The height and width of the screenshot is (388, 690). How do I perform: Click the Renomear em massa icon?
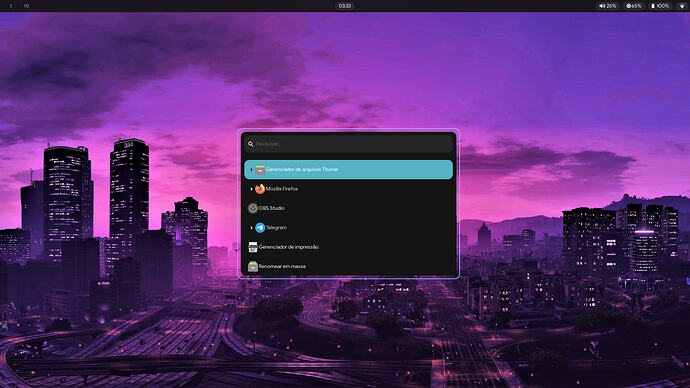click(253, 266)
